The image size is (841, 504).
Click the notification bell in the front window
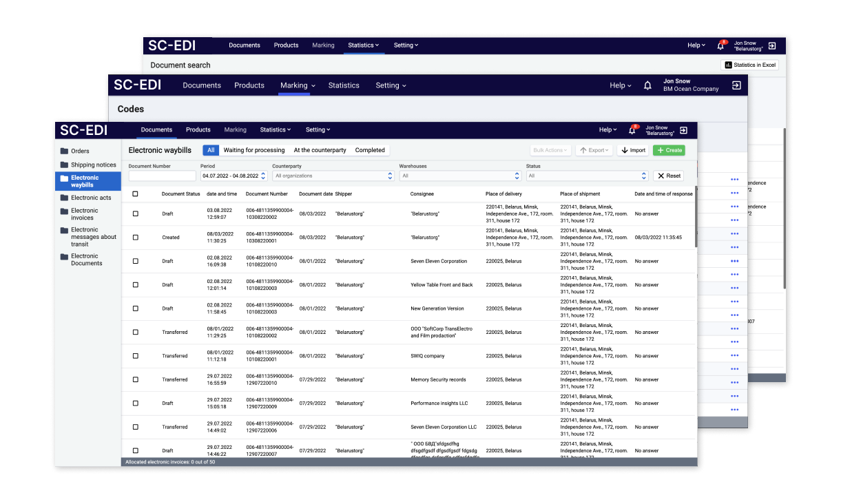(x=632, y=130)
